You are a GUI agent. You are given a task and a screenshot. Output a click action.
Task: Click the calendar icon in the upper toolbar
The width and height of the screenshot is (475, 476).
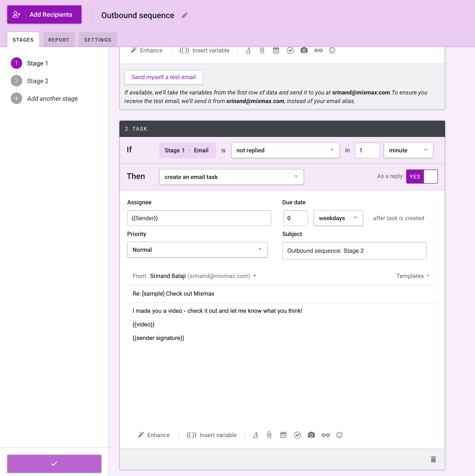pyautogui.click(x=276, y=50)
